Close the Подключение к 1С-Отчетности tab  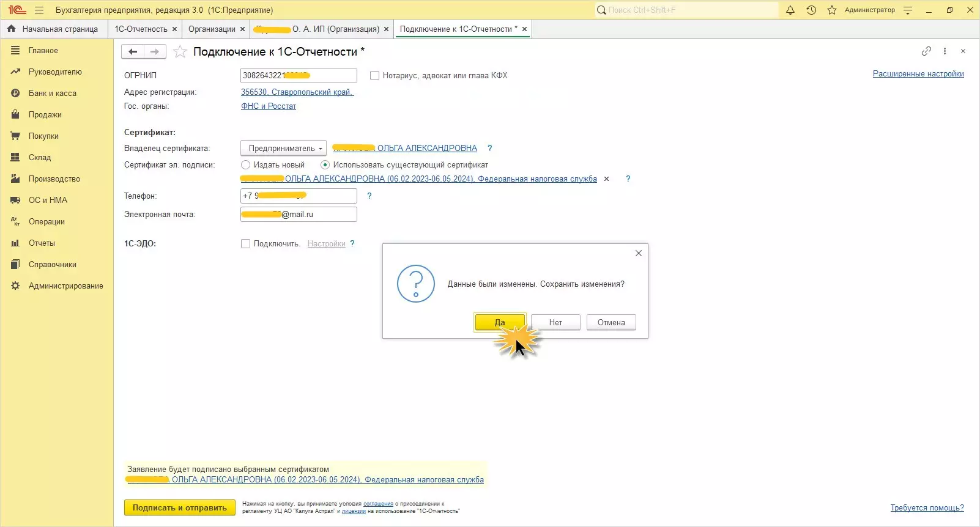click(524, 29)
